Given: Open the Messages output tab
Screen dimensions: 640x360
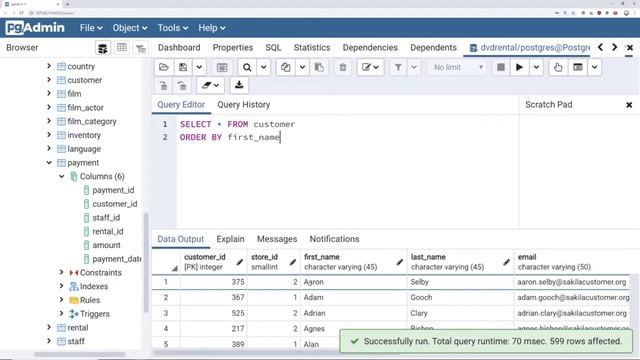Looking at the screenshot, I should click(x=277, y=239).
